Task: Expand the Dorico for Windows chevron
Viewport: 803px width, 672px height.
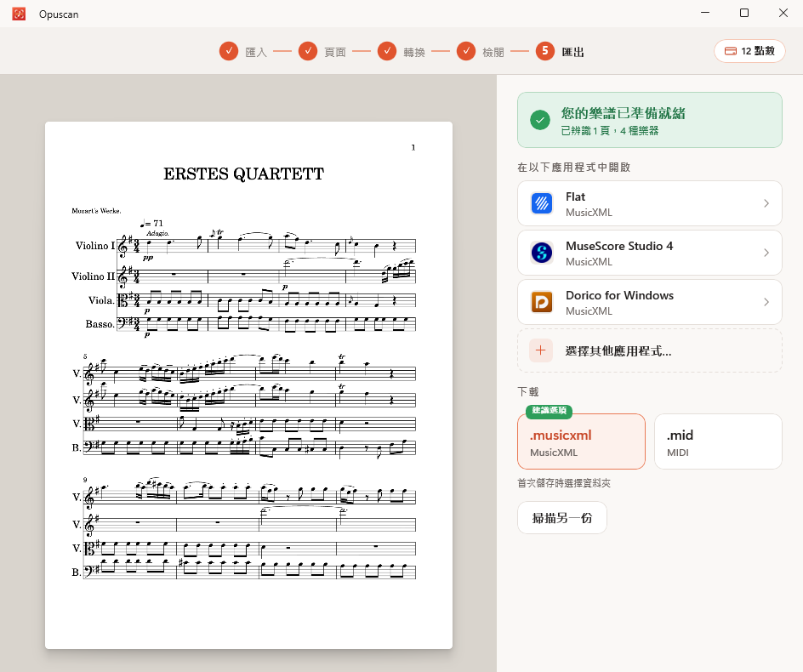Action: point(766,302)
